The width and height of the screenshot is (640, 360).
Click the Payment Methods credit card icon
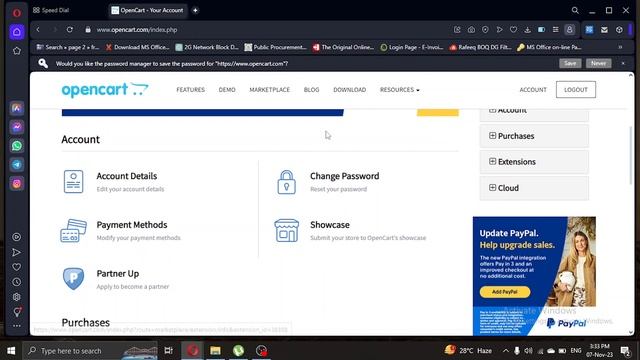[x=73, y=231]
